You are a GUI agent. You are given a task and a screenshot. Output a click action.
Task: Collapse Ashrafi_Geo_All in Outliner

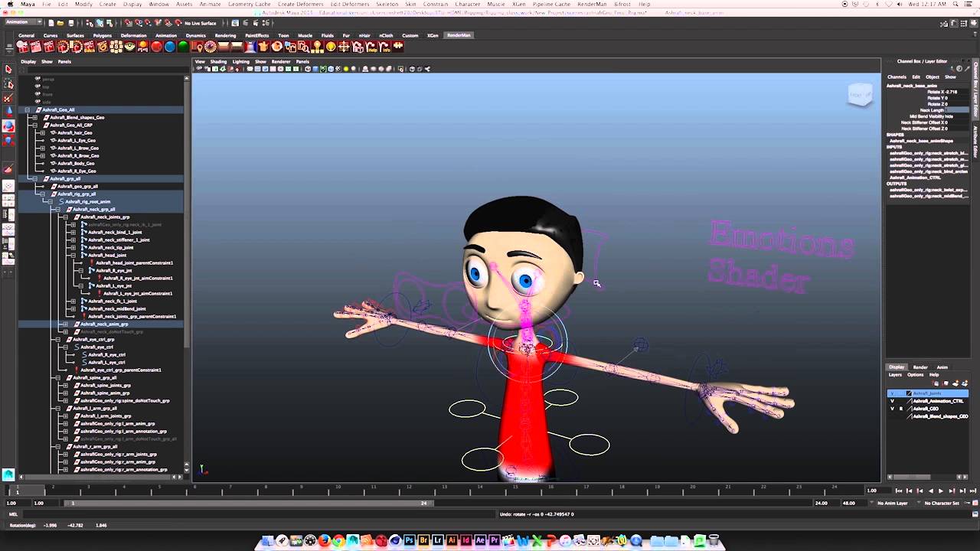click(x=27, y=109)
